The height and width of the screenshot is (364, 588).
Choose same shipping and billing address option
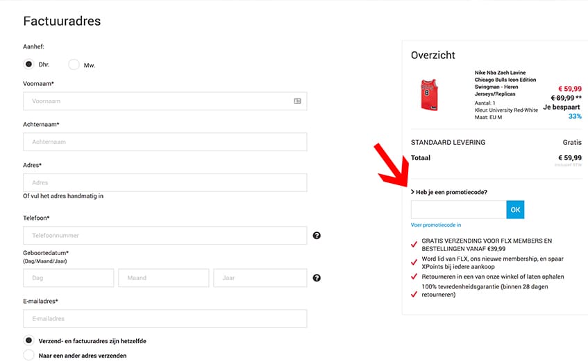(x=28, y=340)
